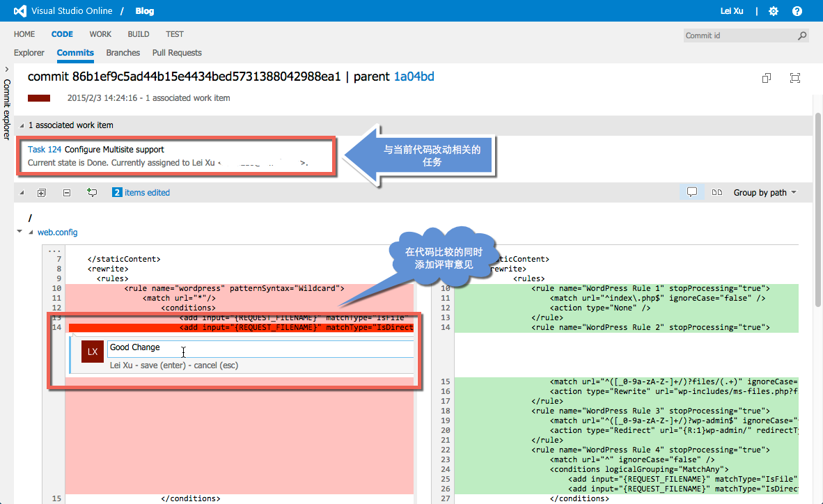The image size is (823, 504).
Task: Open the web.config file link
Action: [x=57, y=232]
